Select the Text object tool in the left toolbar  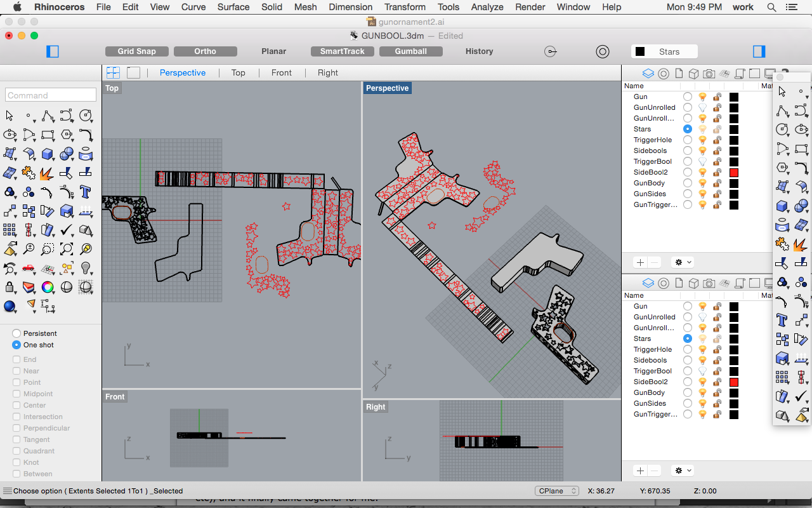86,192
